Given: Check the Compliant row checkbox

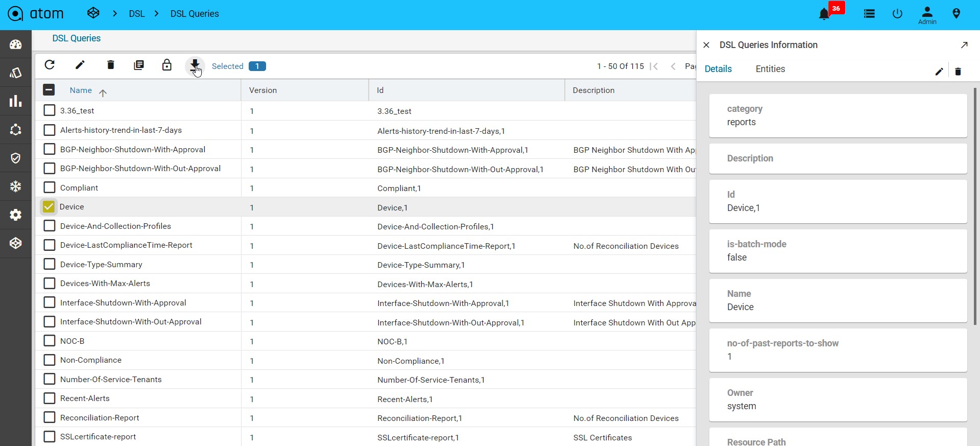Looking at the screenshot, I should [x=50, y=187].
